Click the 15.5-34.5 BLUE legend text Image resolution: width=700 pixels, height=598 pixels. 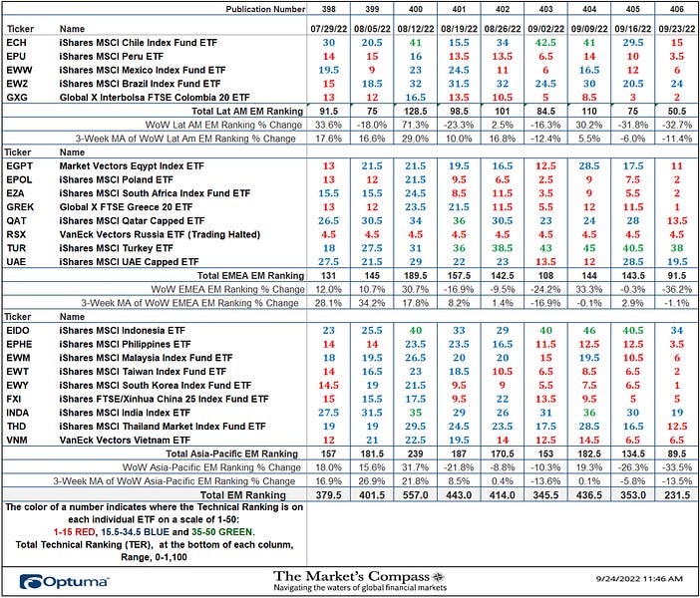coord(136,532)
